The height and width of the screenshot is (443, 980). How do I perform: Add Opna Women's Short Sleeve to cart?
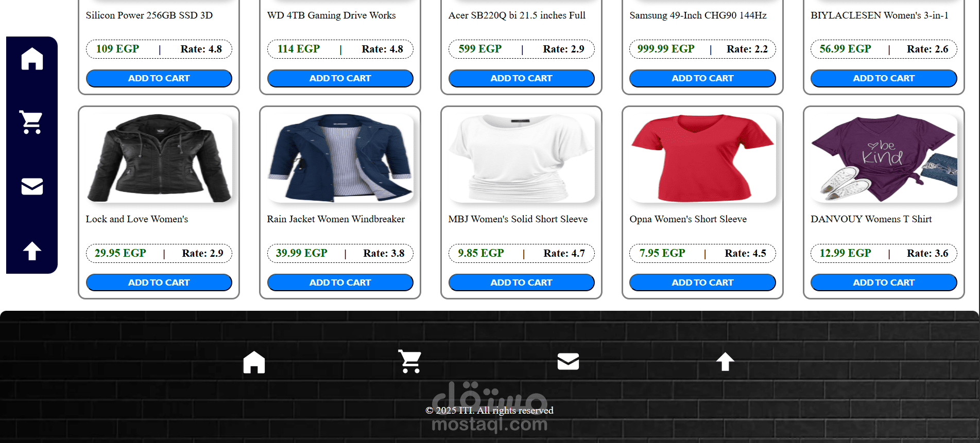(702, 282)
